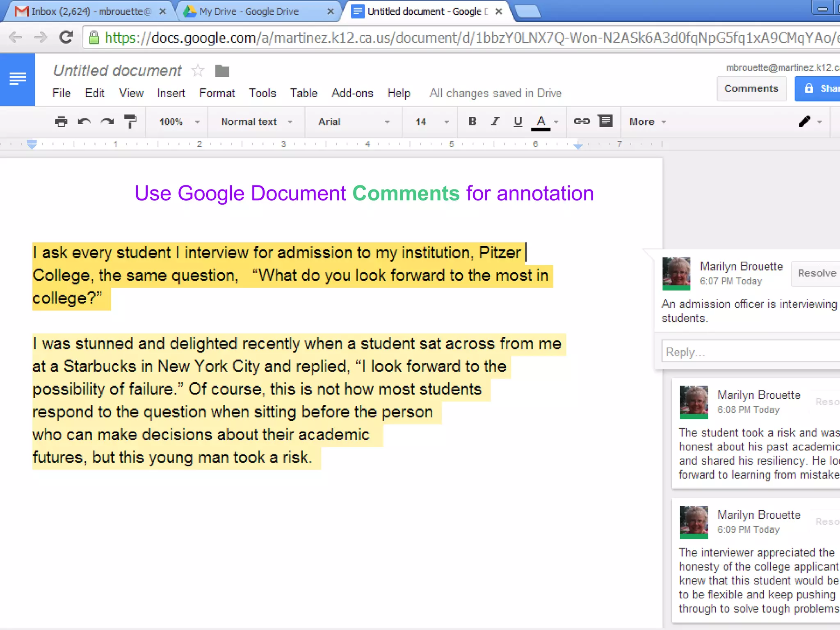The height and width of the screenshot is (630, 840).
Task: Open the font size 14 dropdown
Action: [x=431, y=122]
